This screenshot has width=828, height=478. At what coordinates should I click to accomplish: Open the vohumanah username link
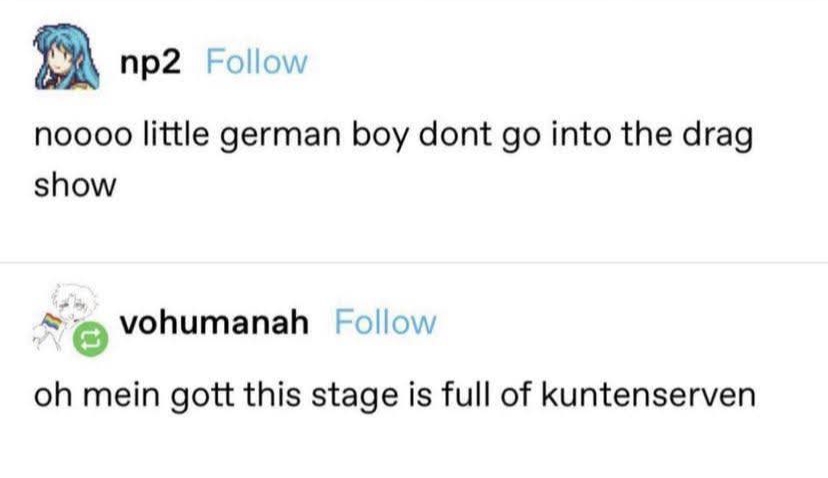[214, 322]
